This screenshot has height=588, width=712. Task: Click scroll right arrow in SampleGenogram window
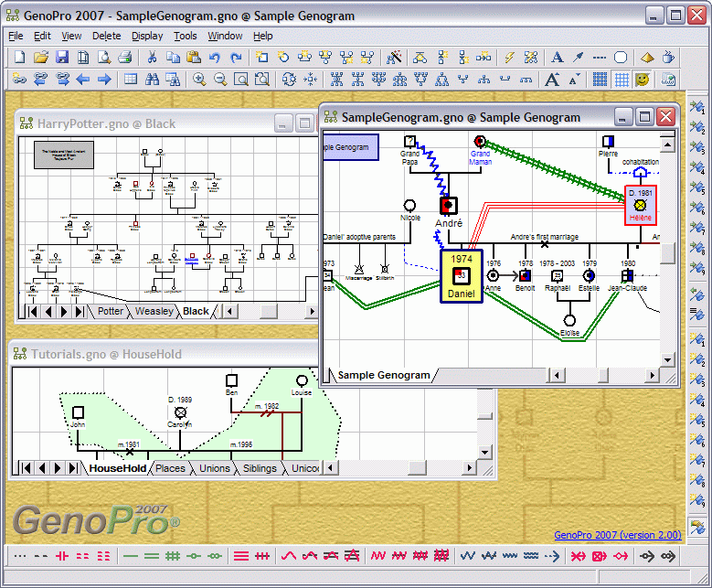pyautogui.click(x=653, y=375)
